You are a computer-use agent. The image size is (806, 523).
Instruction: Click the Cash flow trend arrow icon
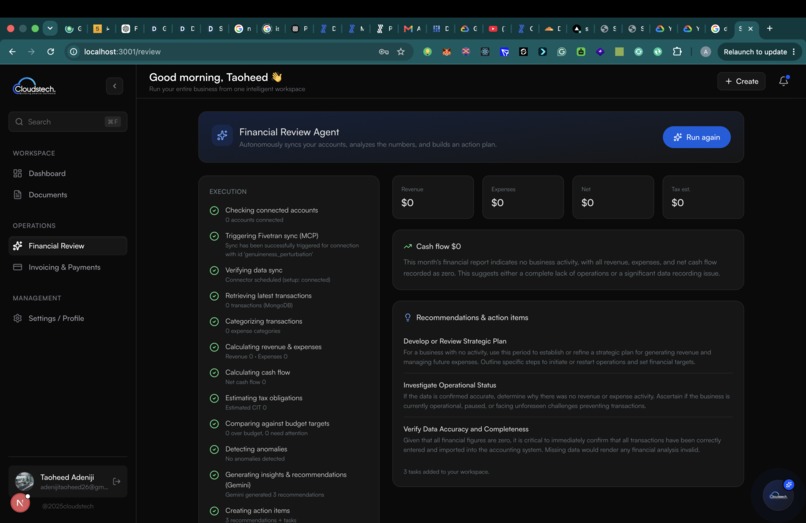point(408,246)
